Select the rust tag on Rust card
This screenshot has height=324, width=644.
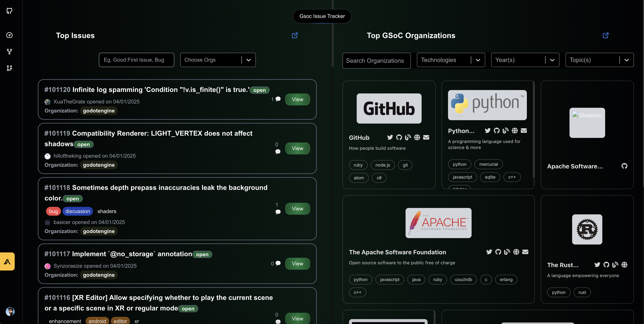(582, 292)
